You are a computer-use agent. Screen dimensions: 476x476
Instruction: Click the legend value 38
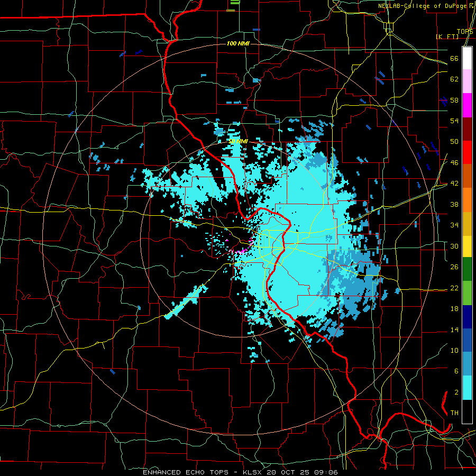click(454, 204)
